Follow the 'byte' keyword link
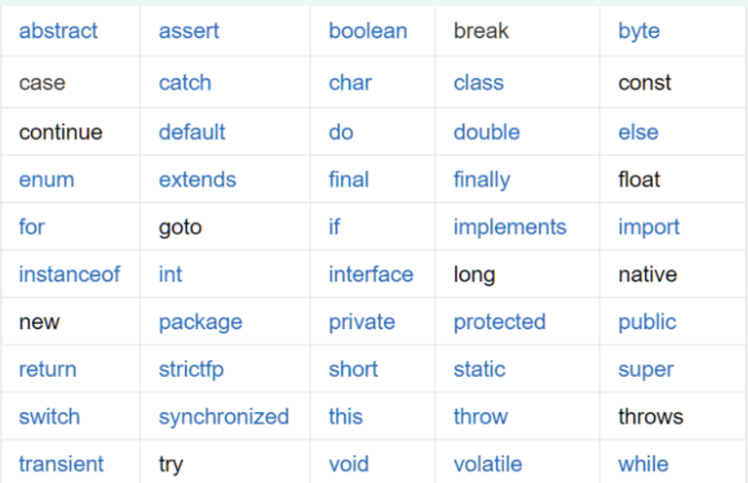Viewport: 748px width, 483px height. 638,31
